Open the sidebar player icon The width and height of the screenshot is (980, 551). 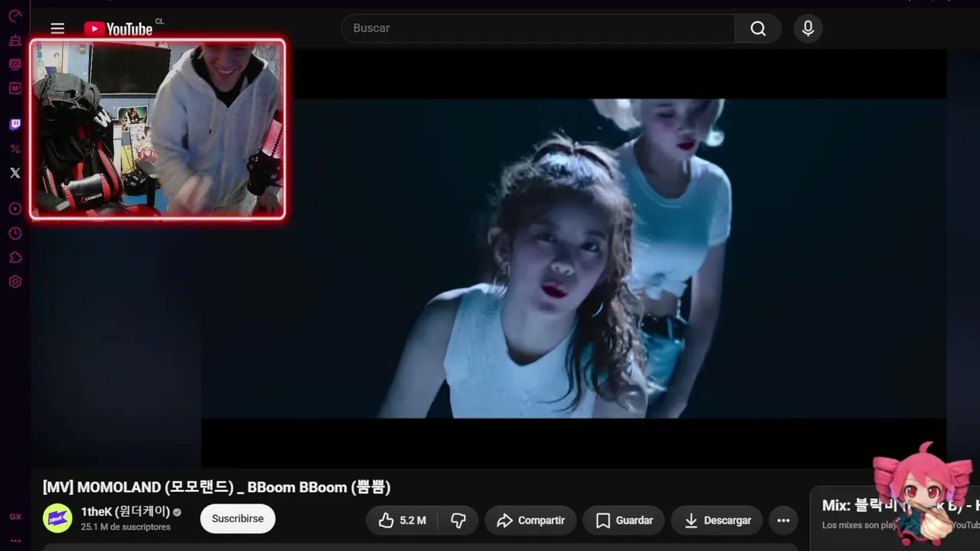click(x=15, y=209)
